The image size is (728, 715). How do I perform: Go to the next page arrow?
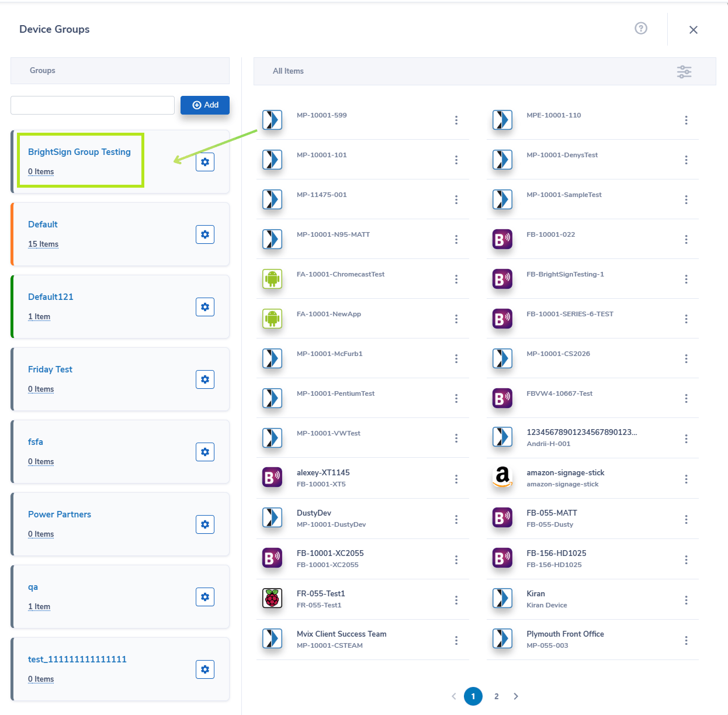point(516,696)
